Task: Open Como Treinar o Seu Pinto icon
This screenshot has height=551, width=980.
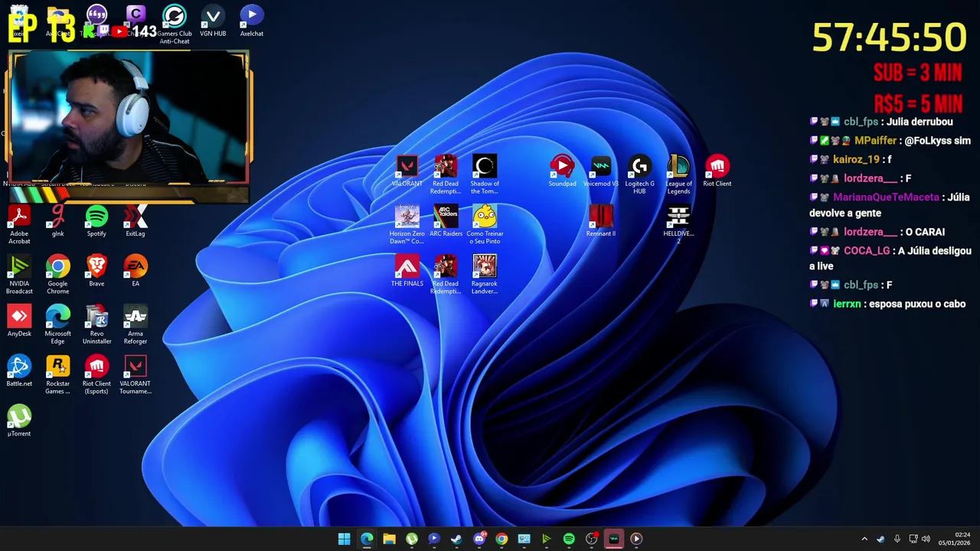Action: [485, 225]
